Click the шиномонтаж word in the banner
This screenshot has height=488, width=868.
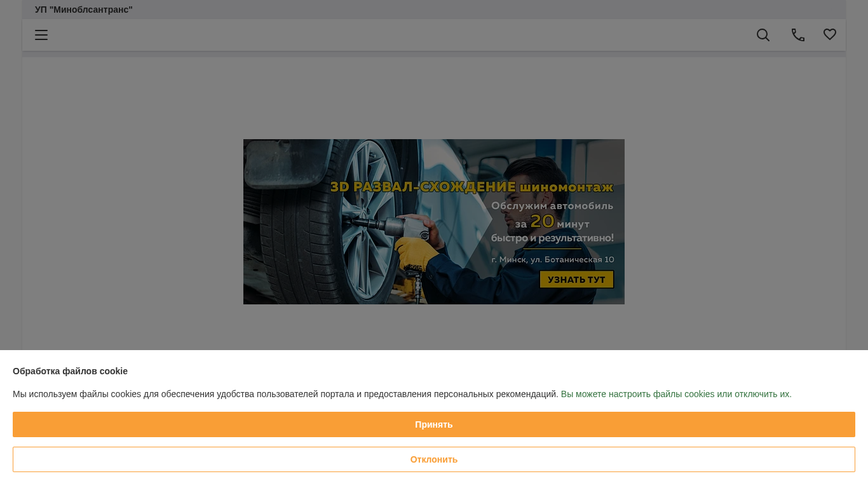click(566, 187)
